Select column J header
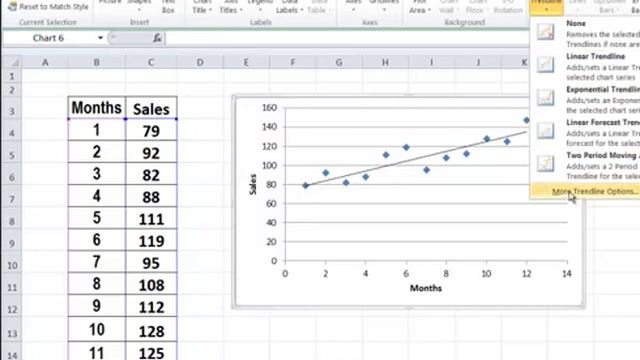The image size is (640, 360). click(478, 62)
